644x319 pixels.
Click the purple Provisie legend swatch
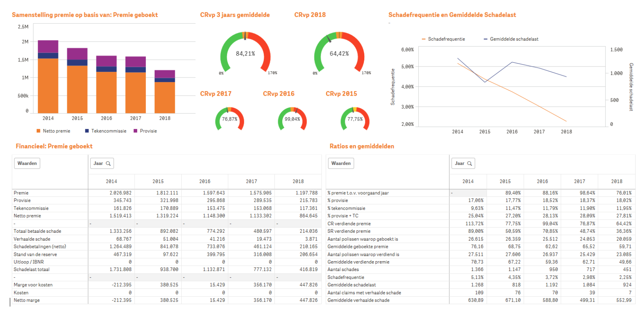(x=135, y=131)
